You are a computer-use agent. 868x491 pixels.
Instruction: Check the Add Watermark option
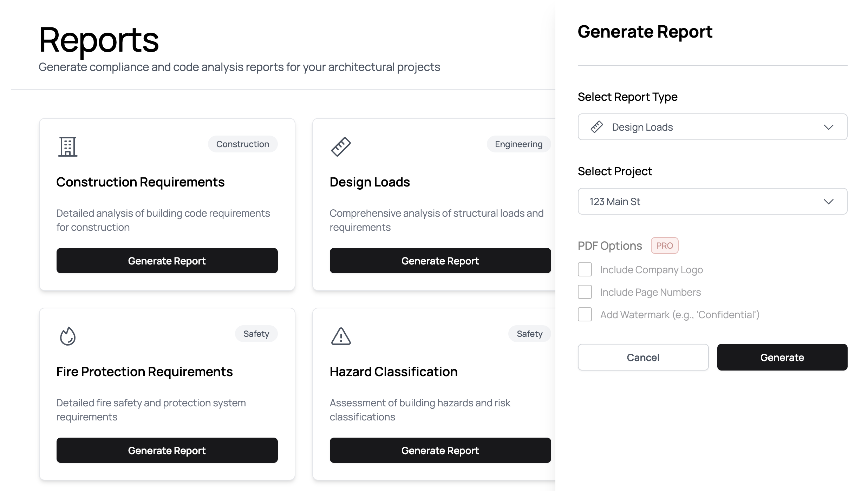tap(585, 315)
